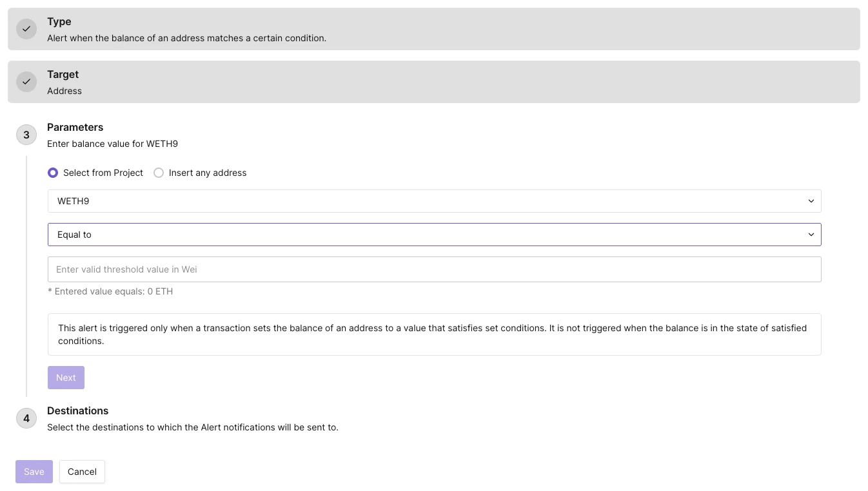868x491 pixels.
Task: Expand the completed Type step
Action: click(x=434, y=29)
